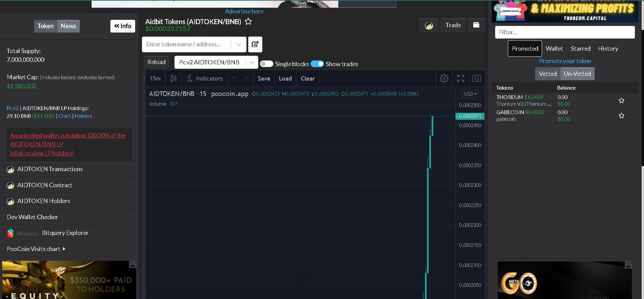
Task: Click icon beside AIDTOKEN Holders
Action: (x=10, y=201)
